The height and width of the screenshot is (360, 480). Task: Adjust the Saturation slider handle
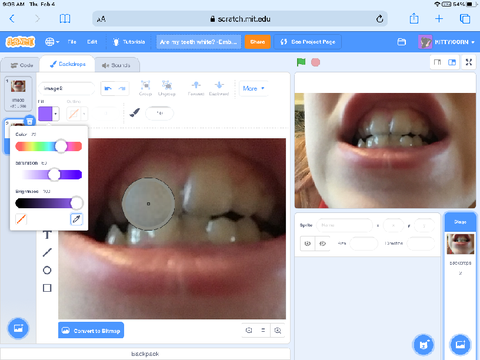point(54,174)
